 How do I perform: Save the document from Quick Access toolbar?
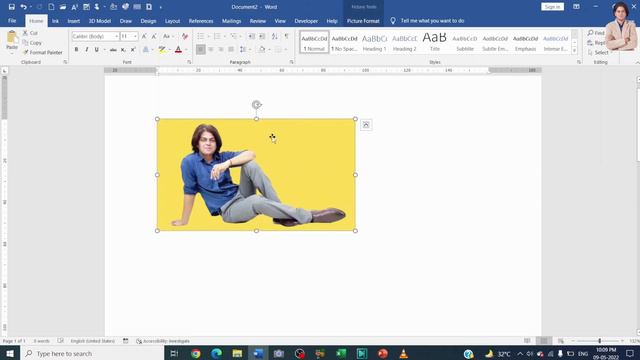pos(11,7)
